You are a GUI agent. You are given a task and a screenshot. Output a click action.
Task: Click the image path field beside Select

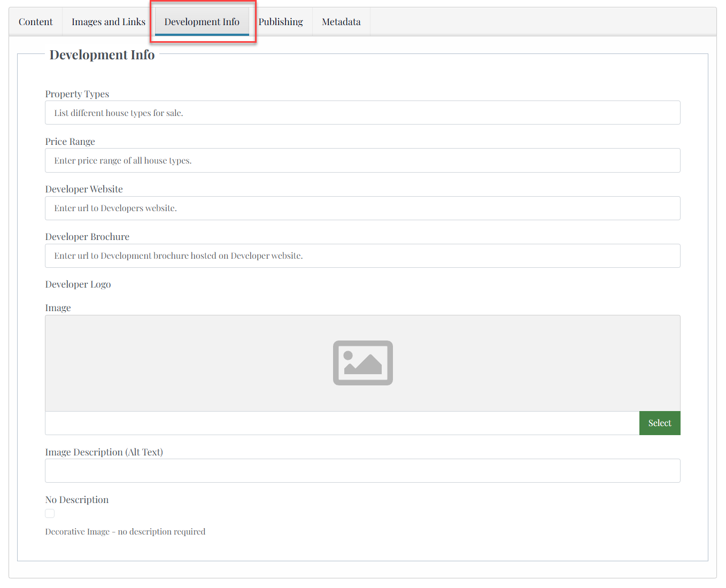(342, 423)
